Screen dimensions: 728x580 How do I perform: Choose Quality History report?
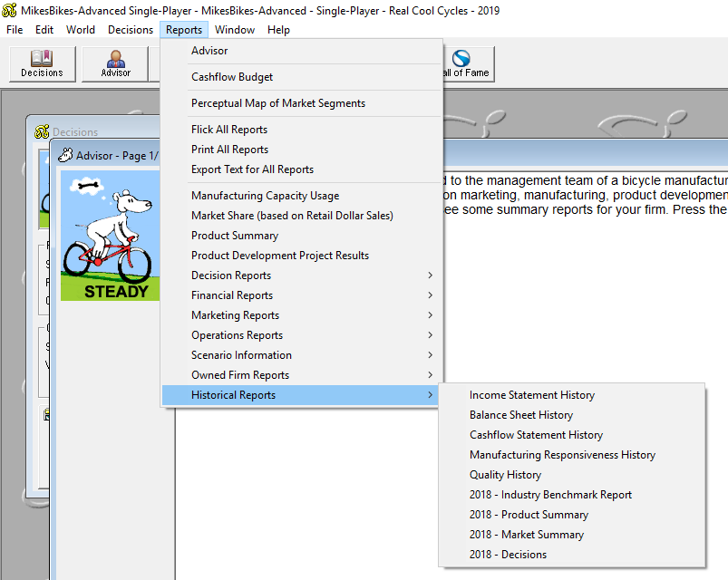pos(505,475)
